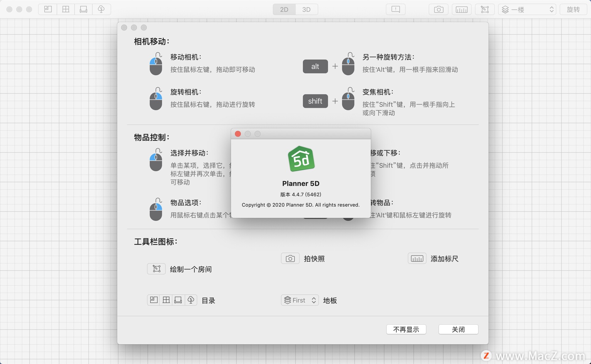Click the 关闭 close button

(458, 329)
